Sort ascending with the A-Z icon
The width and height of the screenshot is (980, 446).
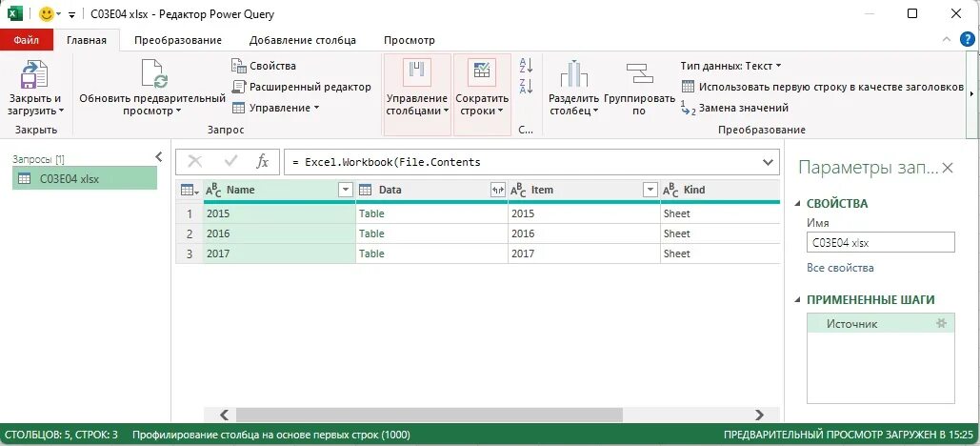pyautogui.click(x=526, y=65)
